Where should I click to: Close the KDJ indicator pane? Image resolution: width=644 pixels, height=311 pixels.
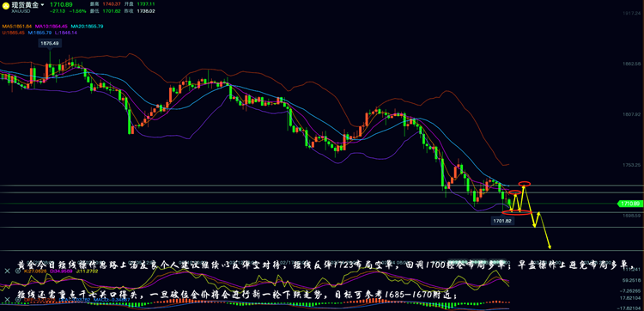coord(7,271)
